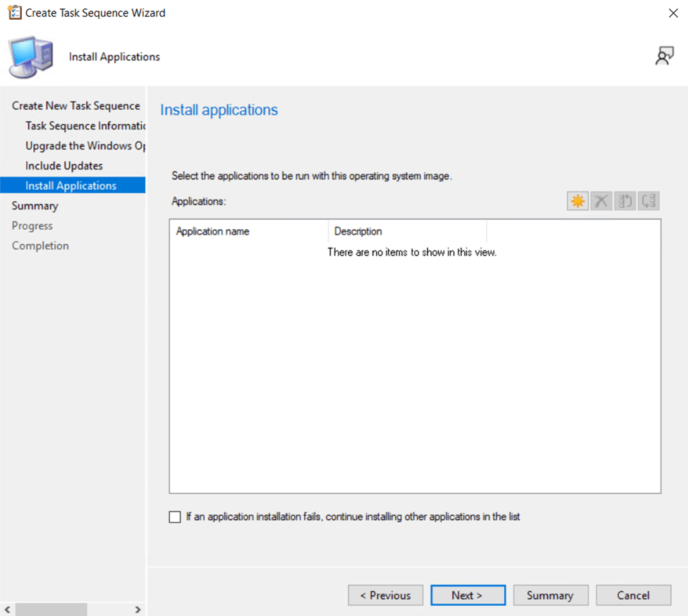688x616 pixels.
Task: Click the delete application X icon
Action: pos(601,201)
